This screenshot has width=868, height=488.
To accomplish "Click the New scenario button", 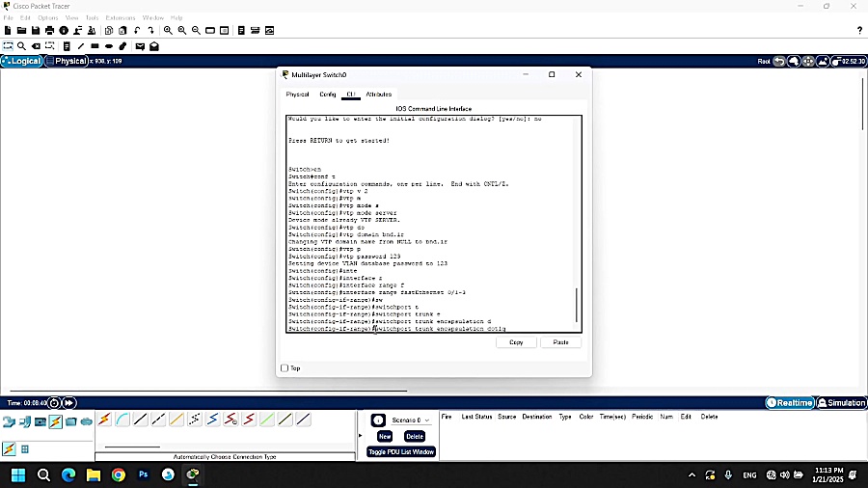I will pos(385,437).
